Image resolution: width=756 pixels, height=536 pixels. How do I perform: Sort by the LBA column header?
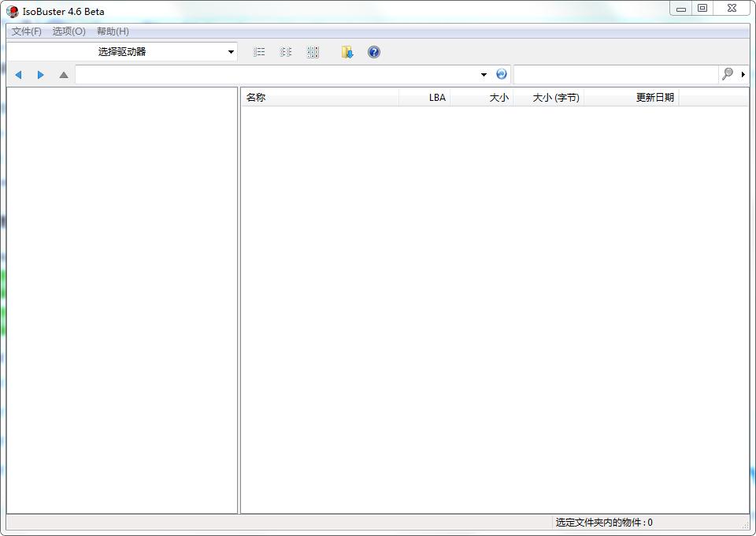425,98
